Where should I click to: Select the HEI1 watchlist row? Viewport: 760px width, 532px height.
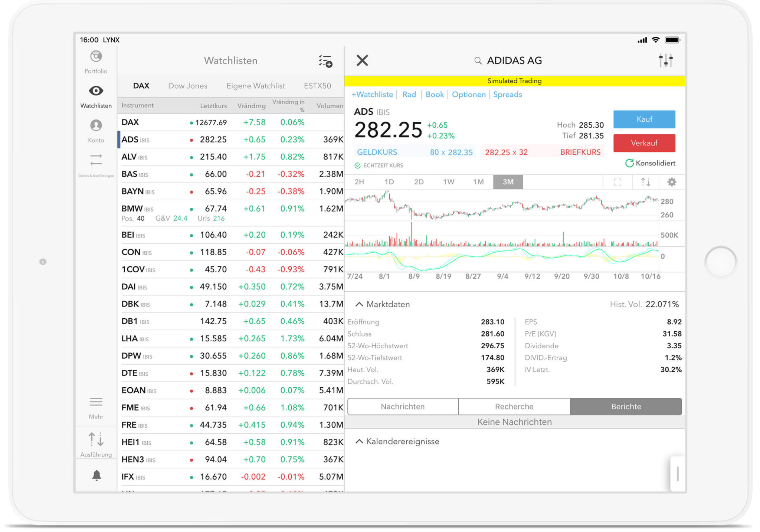(231, 442)
